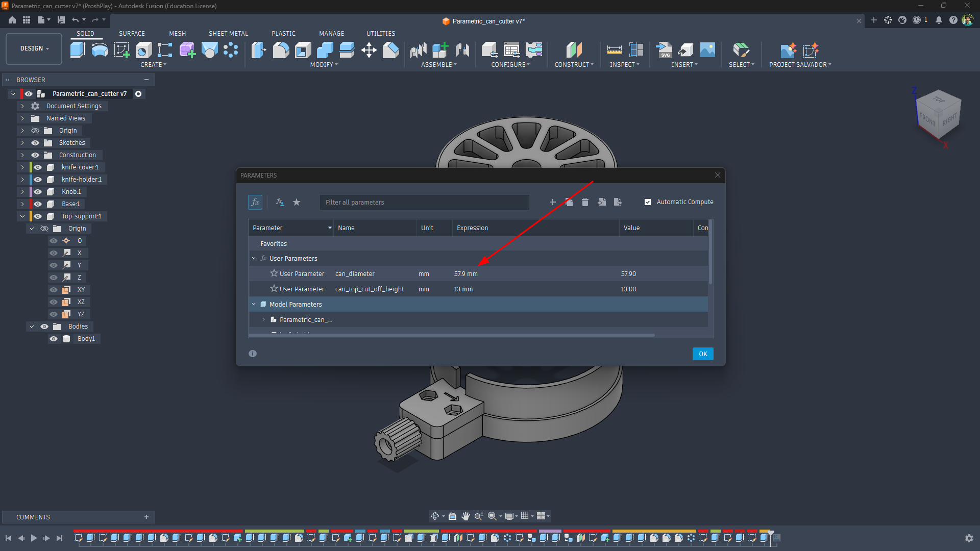This screenshot has width=980, height=551.
Task: Open the UTILITIES tab
Action: [x=381, y=34]
